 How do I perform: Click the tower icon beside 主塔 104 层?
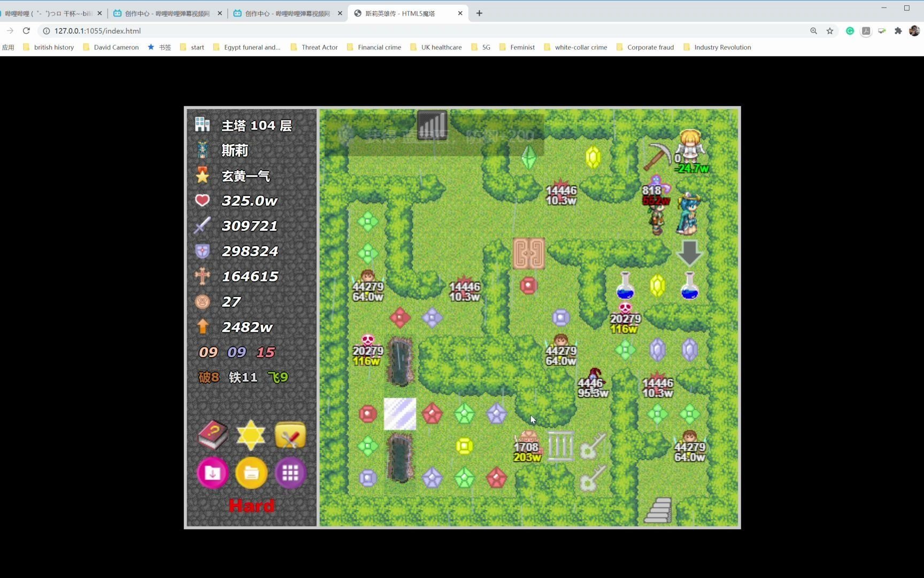coord(202,125)
